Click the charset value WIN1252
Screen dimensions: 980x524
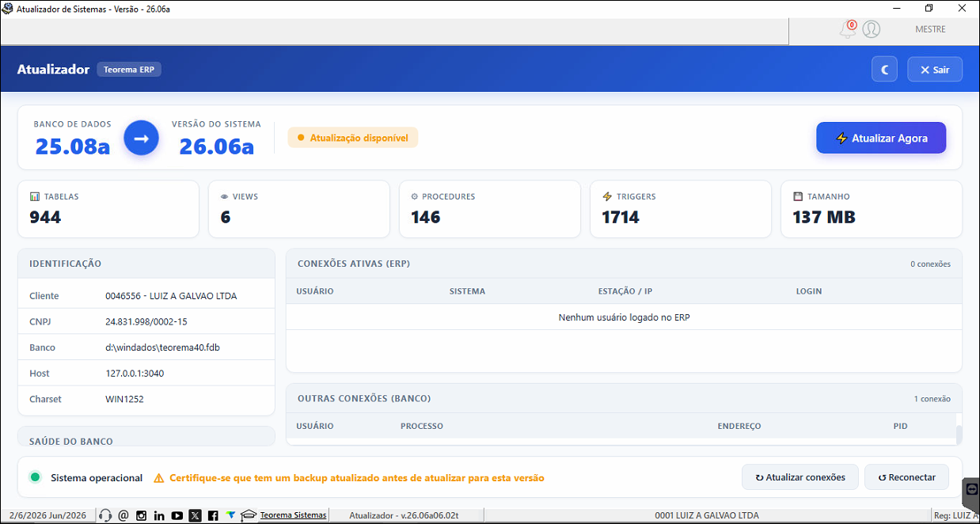click(x=125, y=399)
